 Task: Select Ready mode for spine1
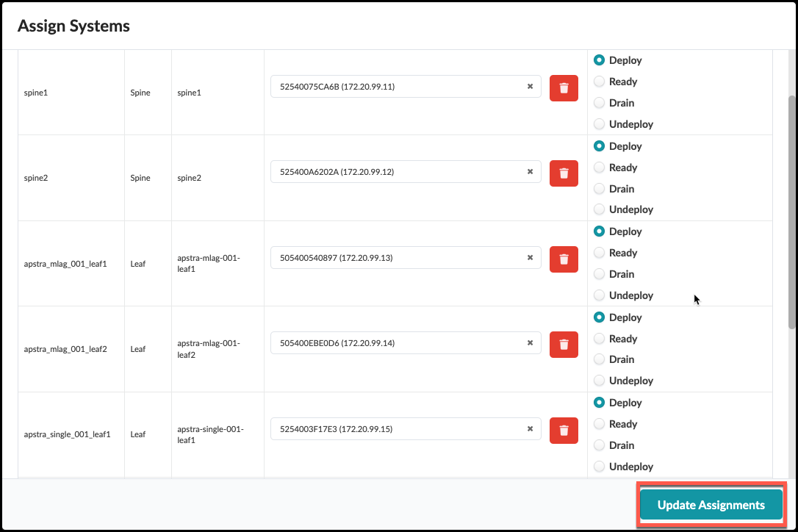(x=599, y=81)
